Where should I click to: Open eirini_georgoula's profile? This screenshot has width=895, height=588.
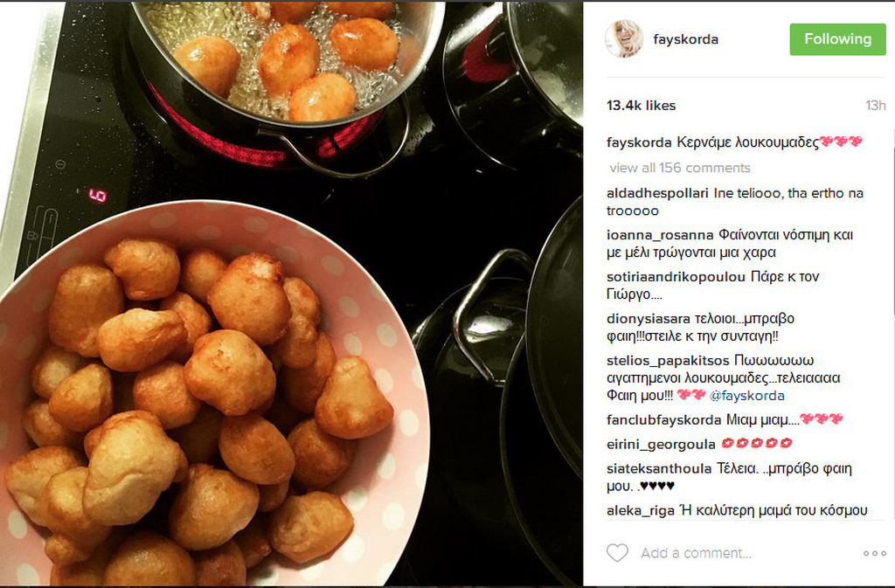[x=661, y=445]
